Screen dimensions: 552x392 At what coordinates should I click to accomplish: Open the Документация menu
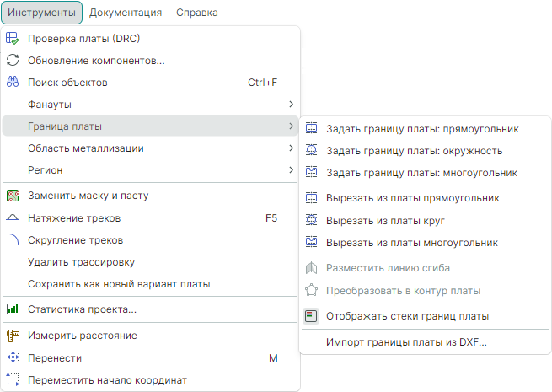pyautogui.click(x=126, y=13)
